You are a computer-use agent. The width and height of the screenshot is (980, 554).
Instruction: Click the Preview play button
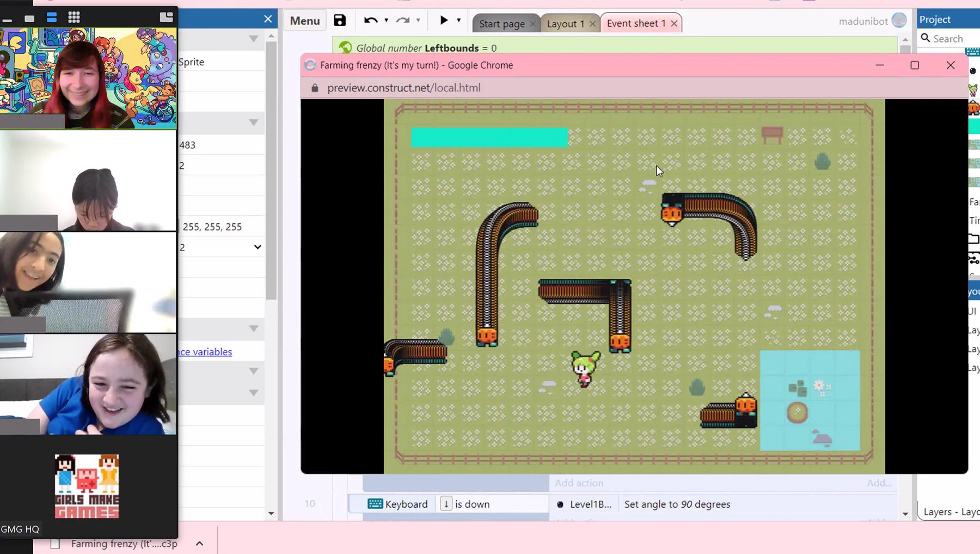(444, 20)
